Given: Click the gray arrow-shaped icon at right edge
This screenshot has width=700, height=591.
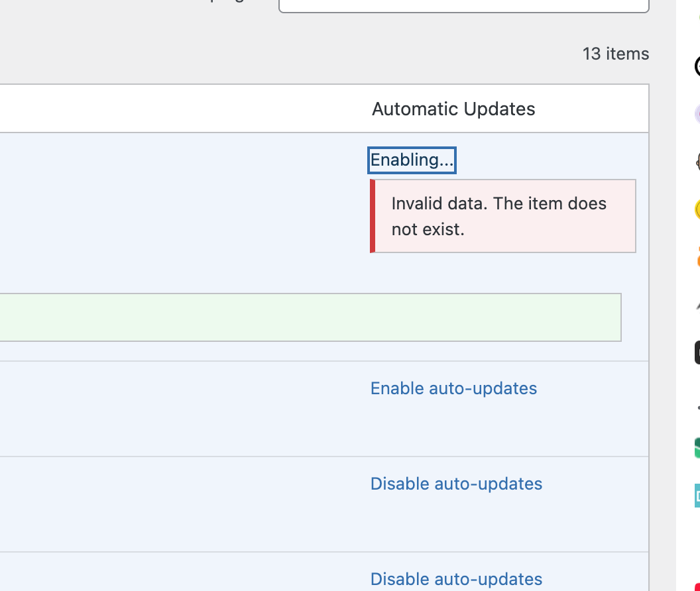Looking at the screenshot, I should click(x=697, y=305).
